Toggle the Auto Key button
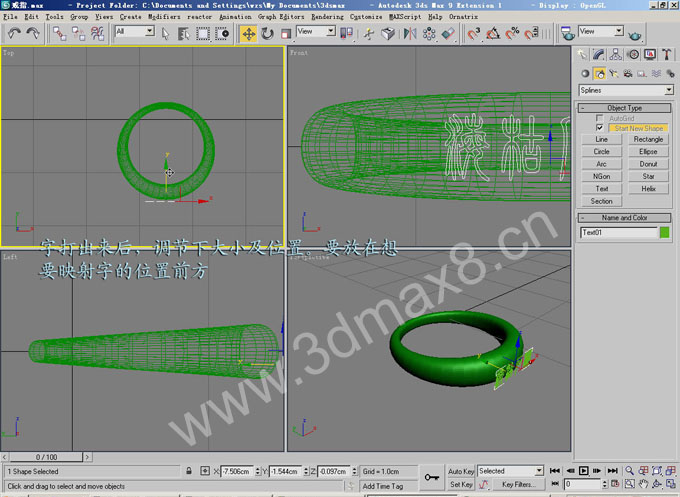680x497 pixels. coord(461,471)
